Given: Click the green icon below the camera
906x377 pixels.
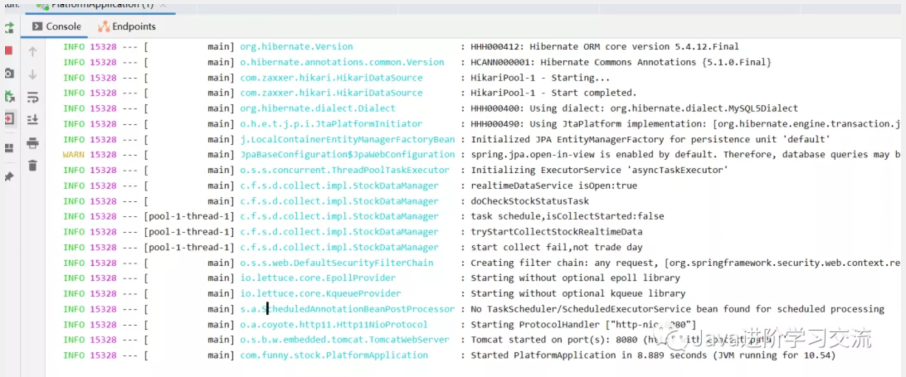Looking at the screenshot, I should (x=9, y=96).
